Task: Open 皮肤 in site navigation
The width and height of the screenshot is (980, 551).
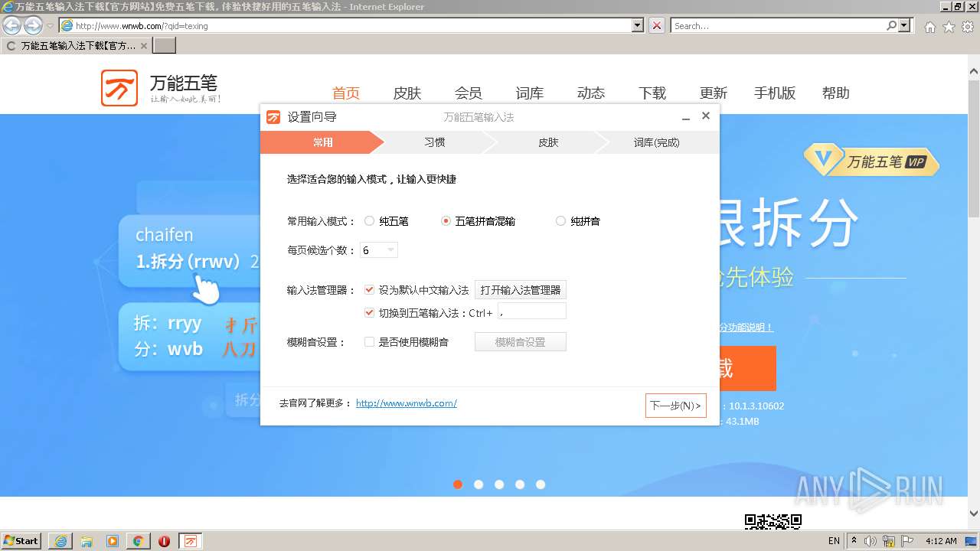Action: (407, 93)
